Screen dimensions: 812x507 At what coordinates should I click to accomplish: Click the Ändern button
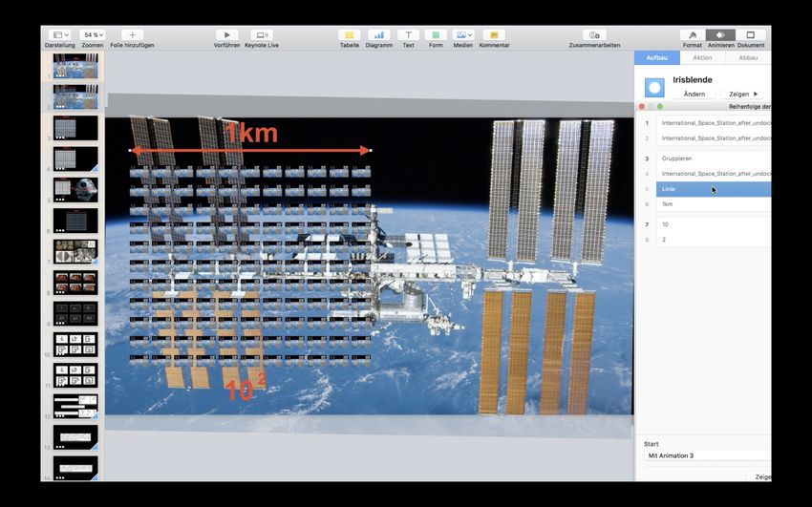coord(694,94)
